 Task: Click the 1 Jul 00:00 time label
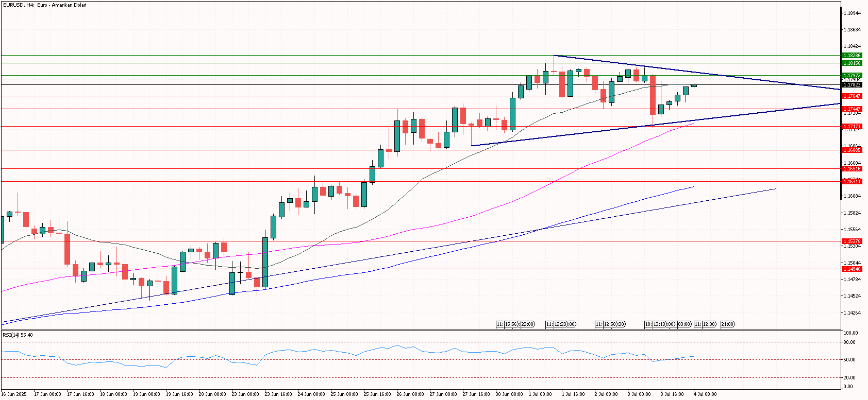point(540,394)
